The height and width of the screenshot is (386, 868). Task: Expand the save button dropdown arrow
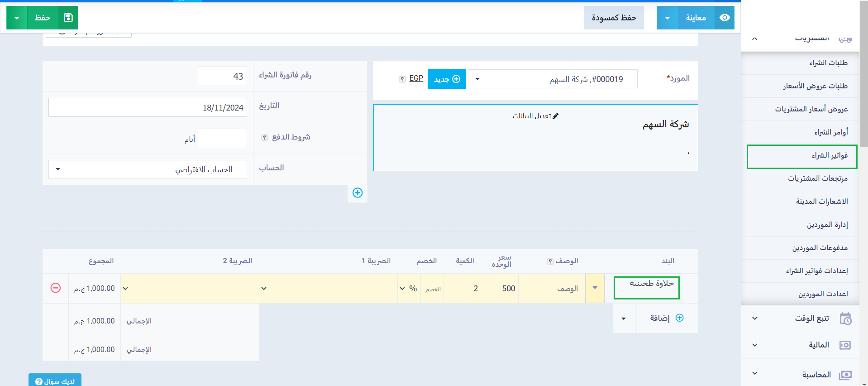[17, 18]
